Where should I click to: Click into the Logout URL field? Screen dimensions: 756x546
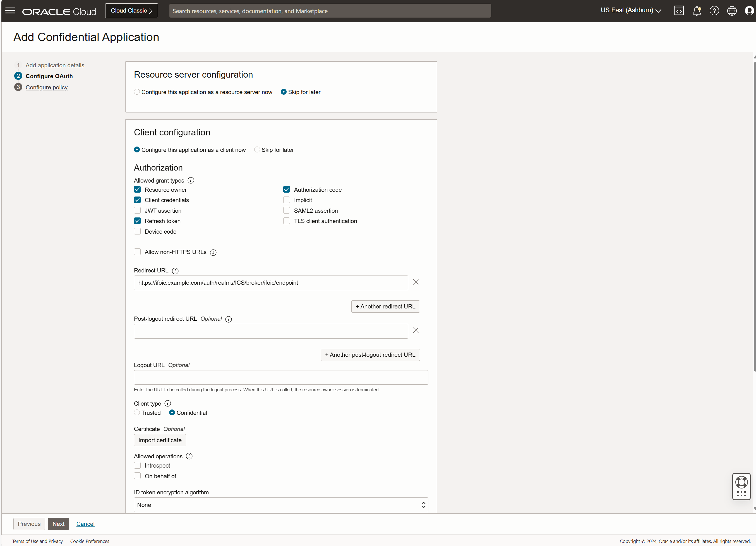281,377
